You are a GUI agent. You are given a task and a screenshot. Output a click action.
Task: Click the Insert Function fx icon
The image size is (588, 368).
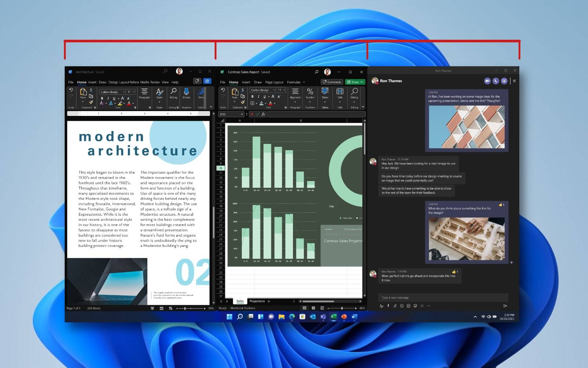click(263, 114)
